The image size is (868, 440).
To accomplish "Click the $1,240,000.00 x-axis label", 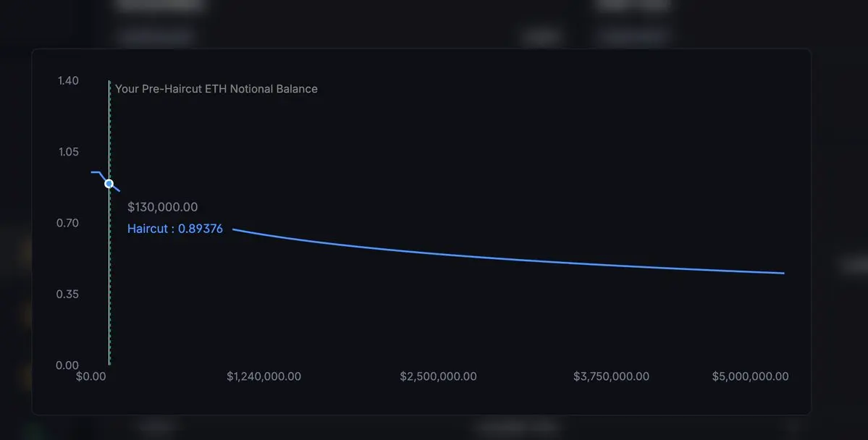I will coord(264,376).
